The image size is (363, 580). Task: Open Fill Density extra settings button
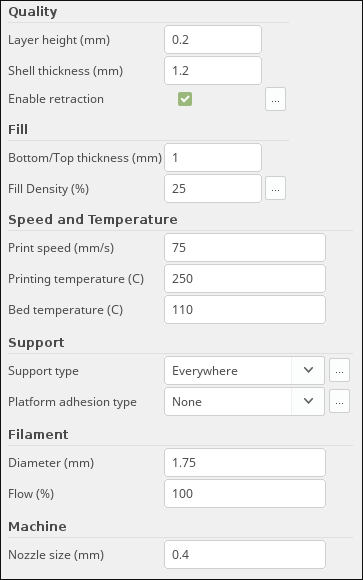point(275,188)
